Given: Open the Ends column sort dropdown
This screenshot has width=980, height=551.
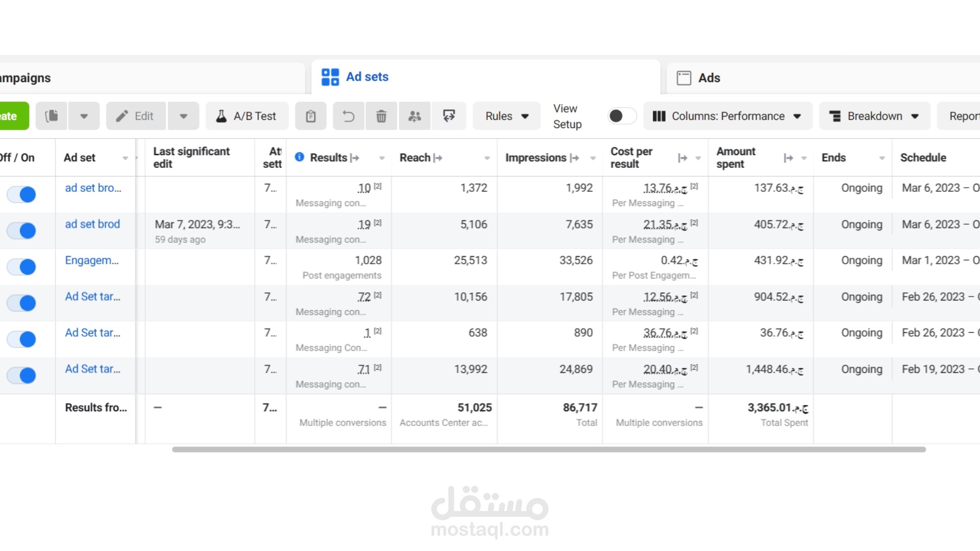Looking at the screenshot, I should point(881,158).
